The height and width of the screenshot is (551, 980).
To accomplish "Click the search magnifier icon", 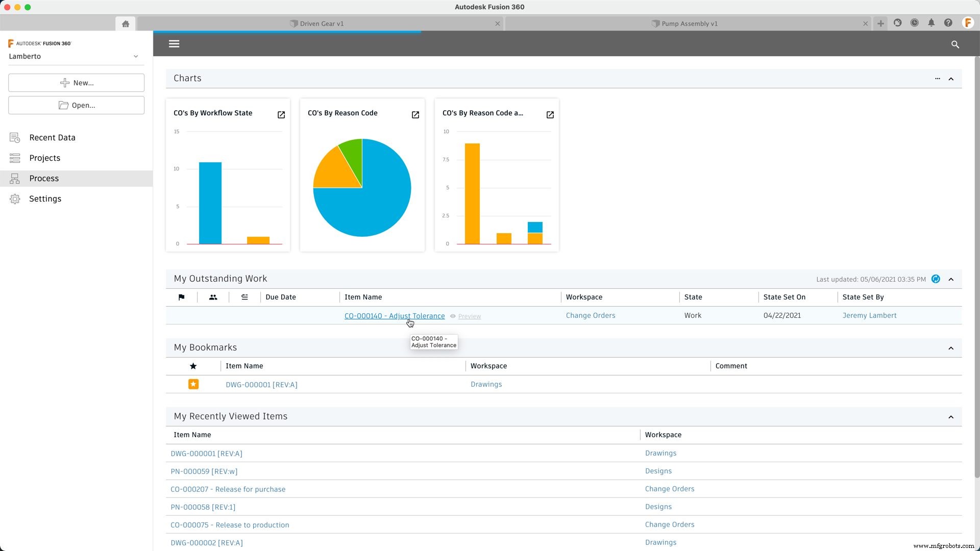I will 955,44.
